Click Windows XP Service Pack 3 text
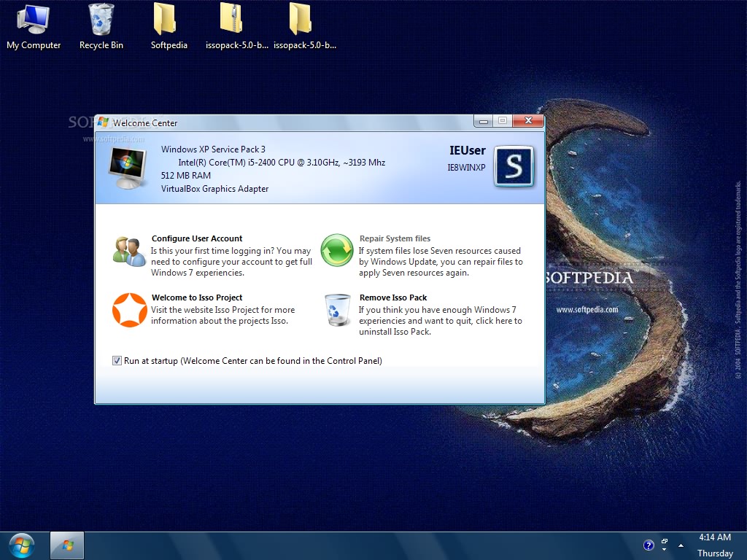This screenshot has height=560, width=747. 213,149
